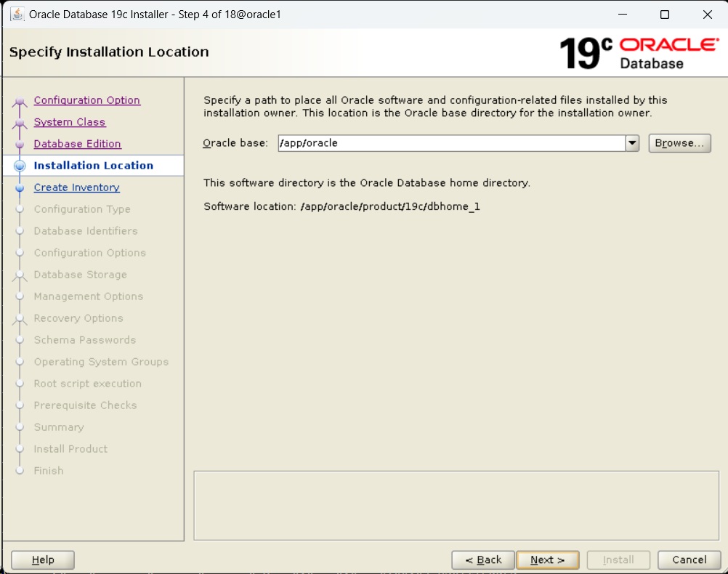Click the Oracle base path text field
The image size is (728, 574).
(450, 143)
